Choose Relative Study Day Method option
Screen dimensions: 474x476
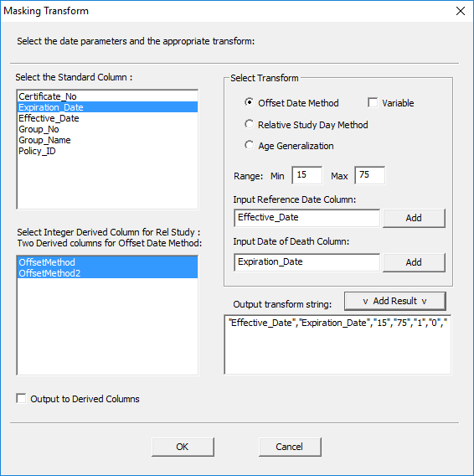249,124
